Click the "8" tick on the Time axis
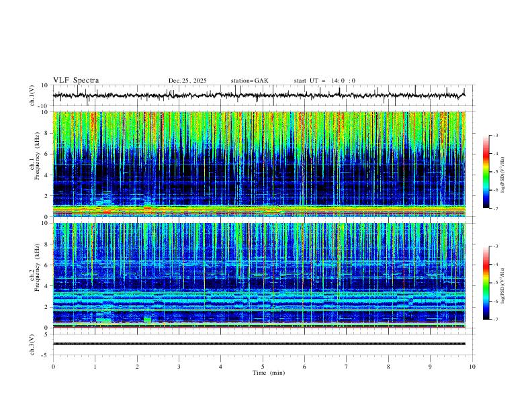Viewport: 532px width, 411px height. (x=388, y=367)
